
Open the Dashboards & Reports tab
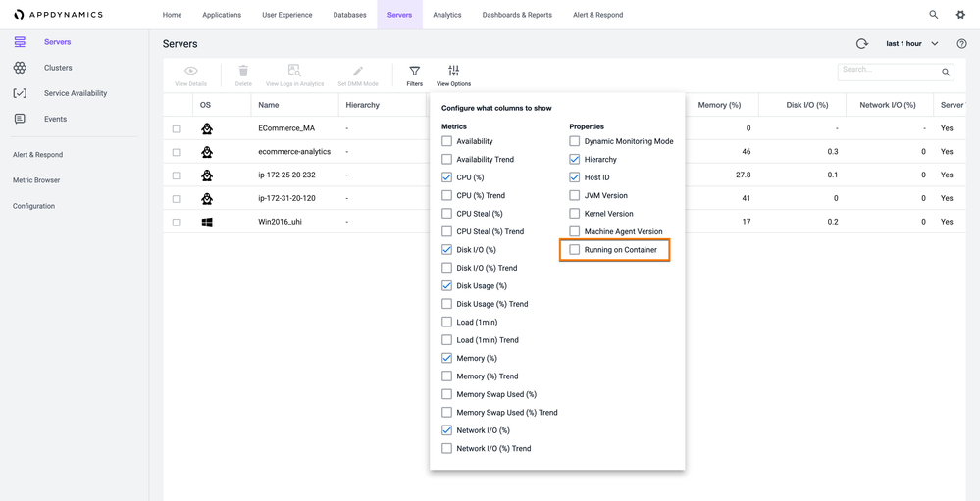click(517, 15)
